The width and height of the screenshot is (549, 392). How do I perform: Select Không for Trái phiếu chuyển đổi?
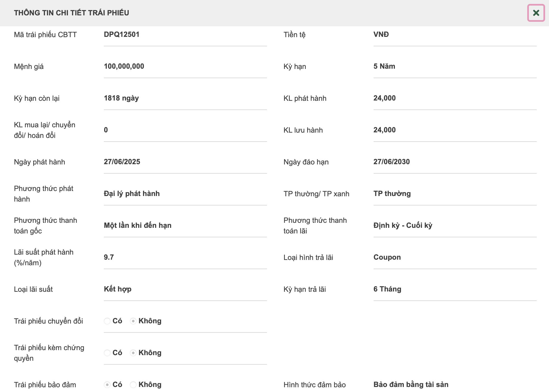[x=133, y=321]
